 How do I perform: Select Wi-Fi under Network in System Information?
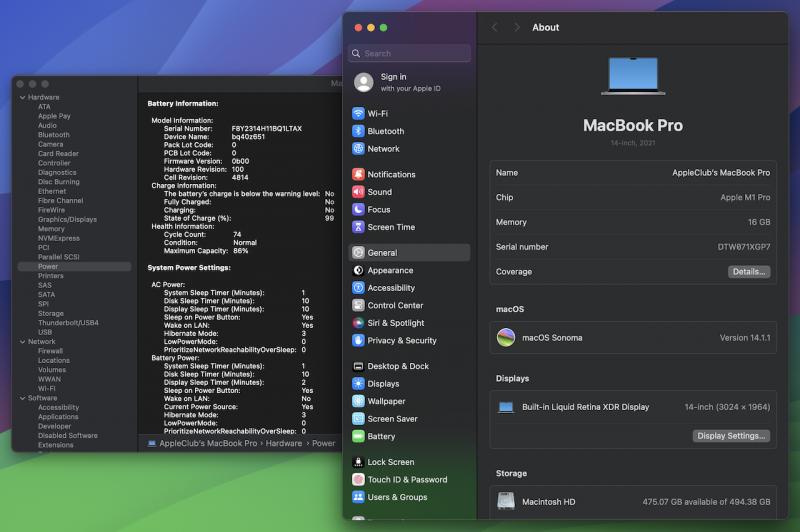click(46, 388)
